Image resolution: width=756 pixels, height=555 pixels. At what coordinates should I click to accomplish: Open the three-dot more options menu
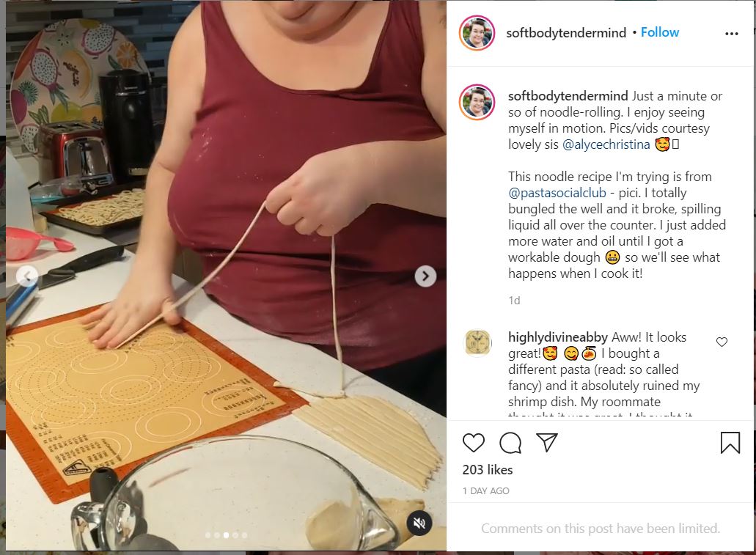pyautogui.click(x=731, y=33)
